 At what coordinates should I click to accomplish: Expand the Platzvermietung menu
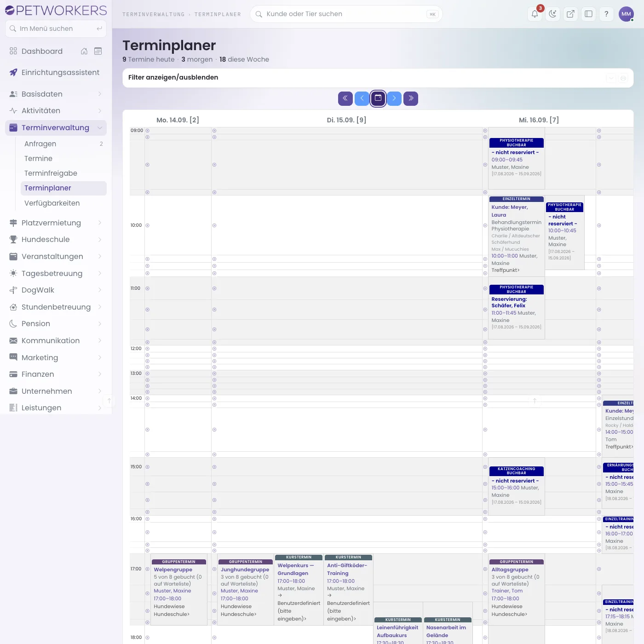click(x=56, y=223)
